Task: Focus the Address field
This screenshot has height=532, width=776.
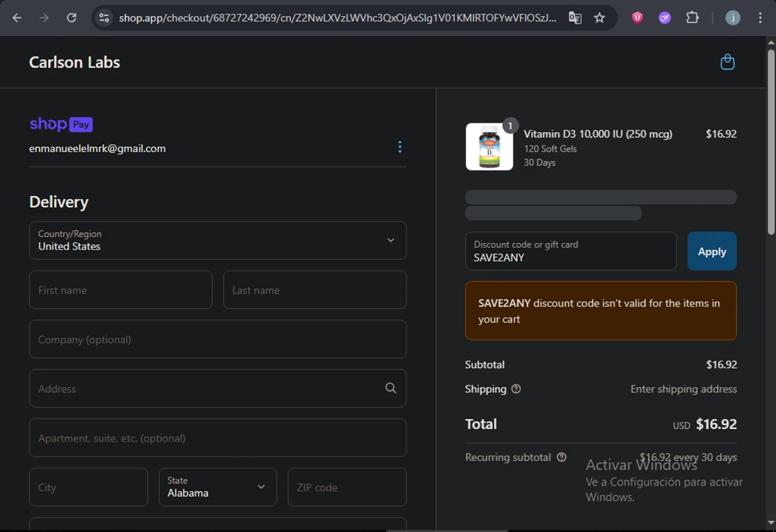Action: click(218, 388)
